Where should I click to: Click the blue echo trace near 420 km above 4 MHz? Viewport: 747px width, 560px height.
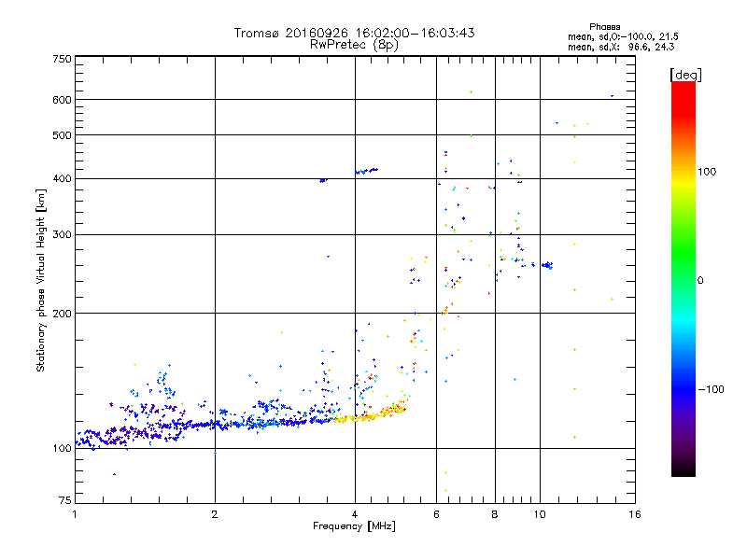366,171
